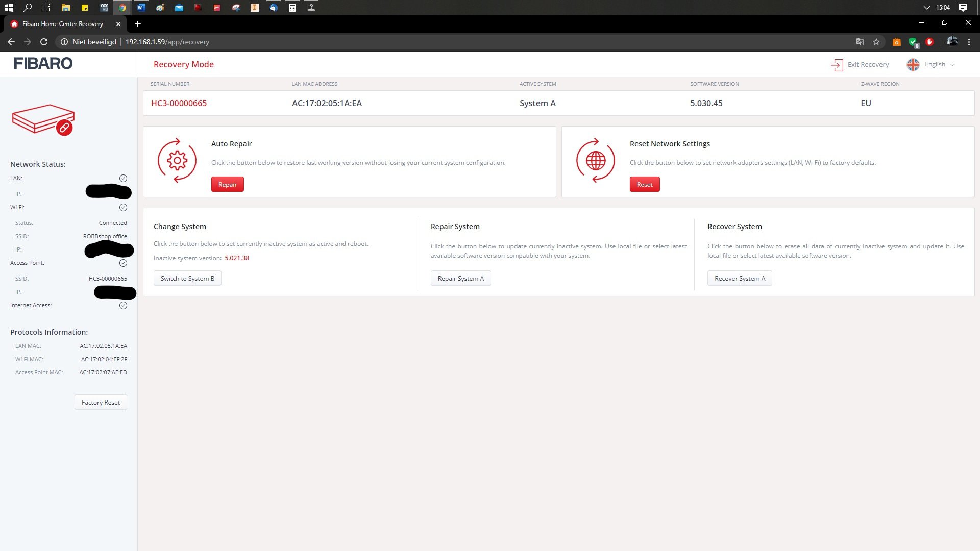The image size is (980, 551).
Task: Click the Wi-Fi MAC AC:17:02:04:EF:2F value
Action: [x=104, y=359]
